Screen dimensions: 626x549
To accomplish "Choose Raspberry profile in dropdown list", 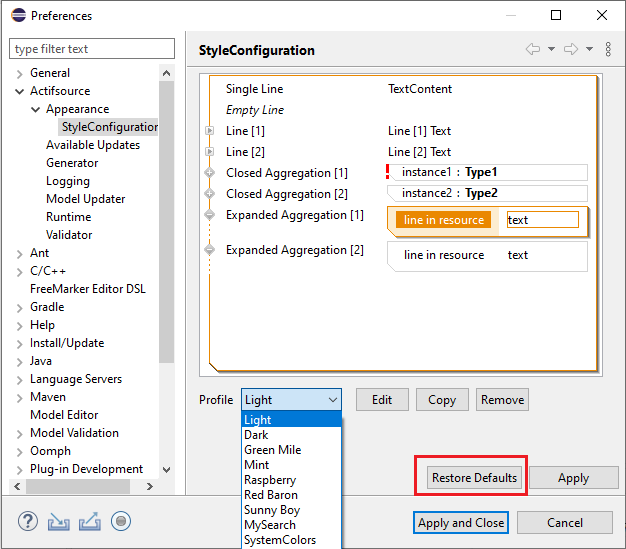I will click(270, 480).
